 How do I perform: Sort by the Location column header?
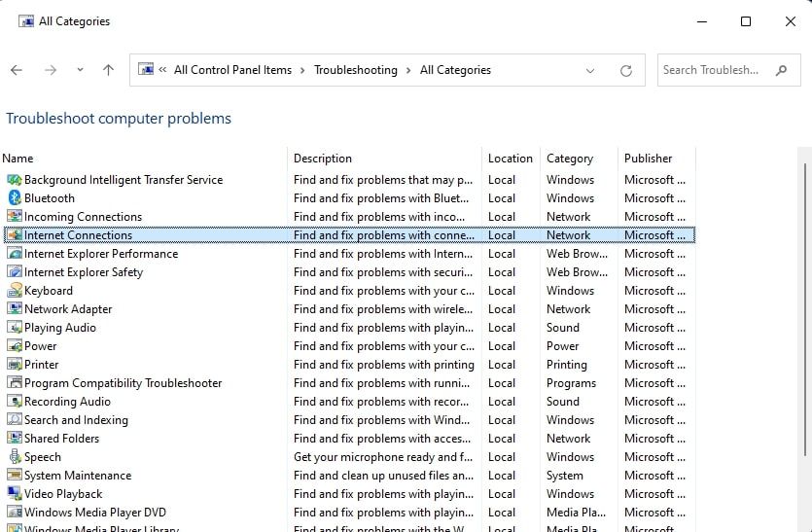click(x=511, y=159)
